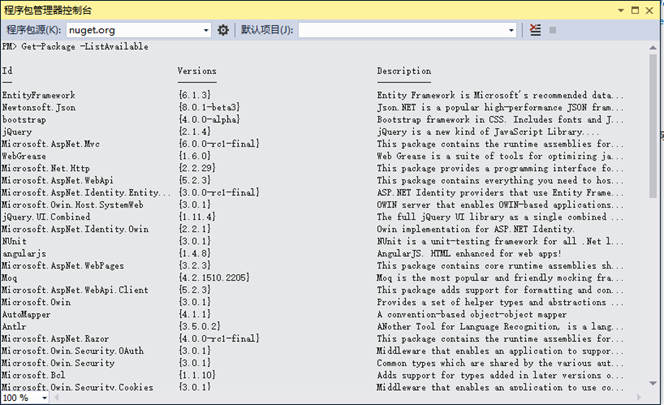Close the package manager console panel
Image resolution: width=664 pixels, height=405 pixels.
(649, 10)
